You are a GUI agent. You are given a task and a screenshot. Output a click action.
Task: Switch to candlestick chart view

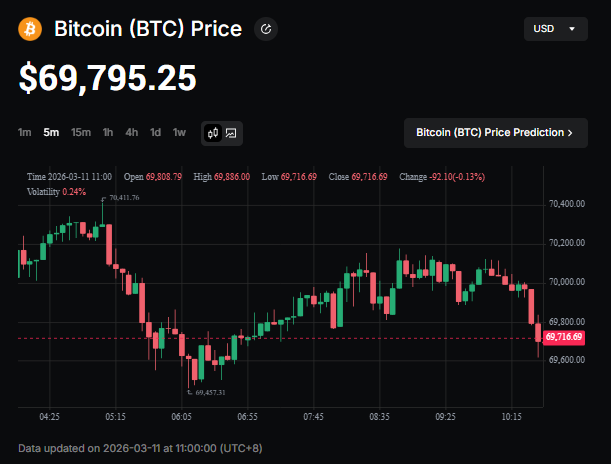213,132
